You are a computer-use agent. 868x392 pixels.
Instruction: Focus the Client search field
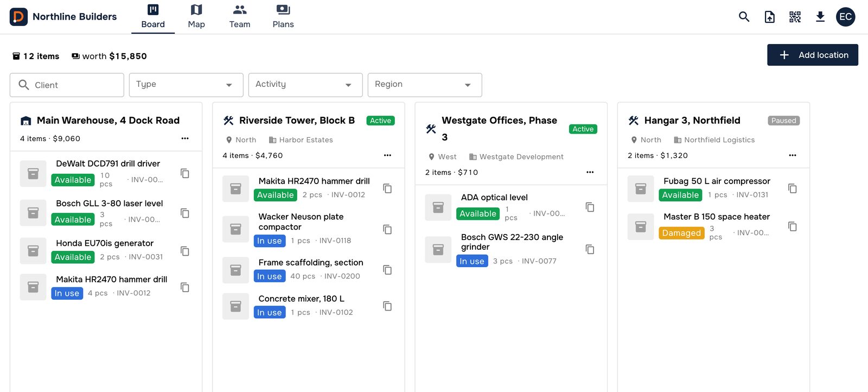click(x=67, y=85)
